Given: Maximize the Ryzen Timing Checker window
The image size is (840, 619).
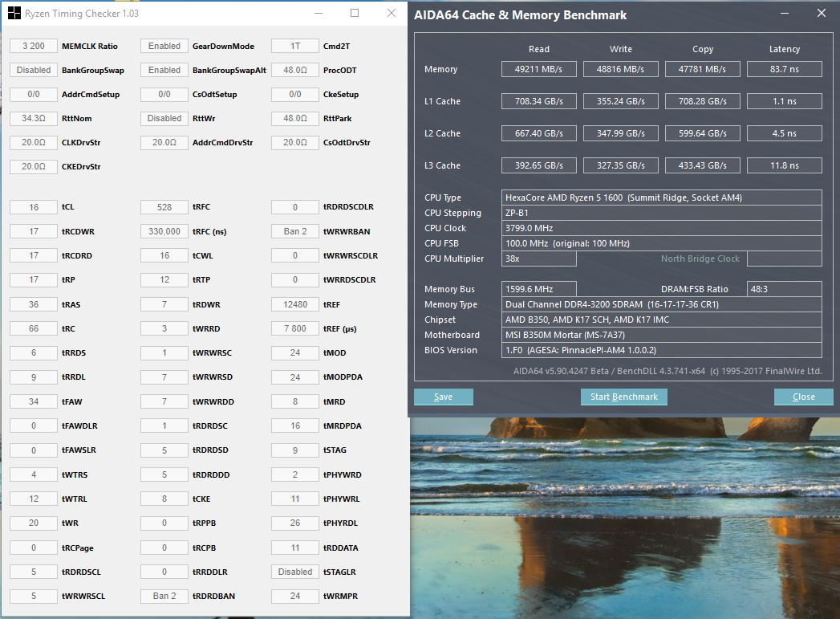Looking at the screenshot, I should 355,13.
